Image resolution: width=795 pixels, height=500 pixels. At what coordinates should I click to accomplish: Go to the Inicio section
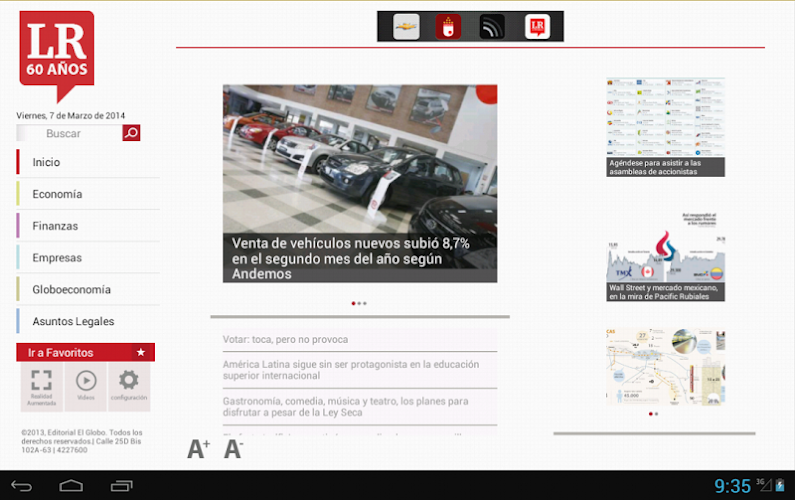pos(88,162)
